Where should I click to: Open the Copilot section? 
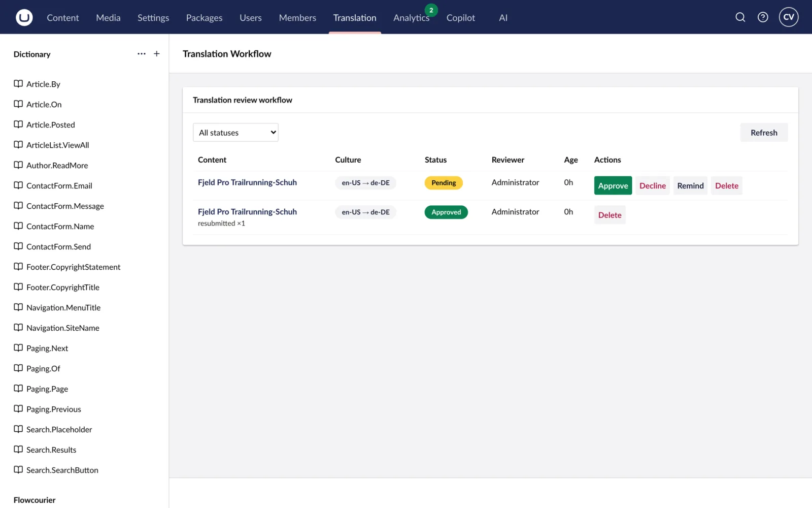(461, 18)
